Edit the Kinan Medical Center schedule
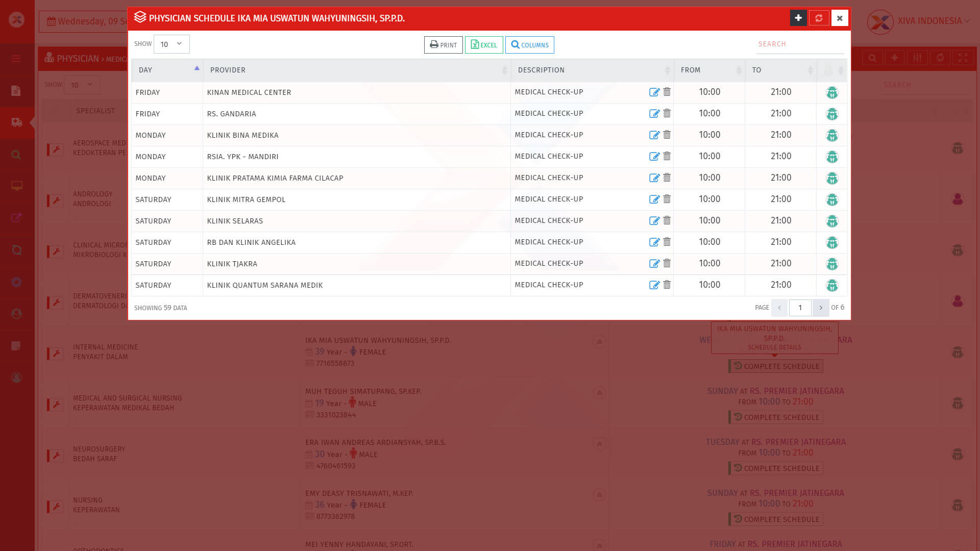 654,92
